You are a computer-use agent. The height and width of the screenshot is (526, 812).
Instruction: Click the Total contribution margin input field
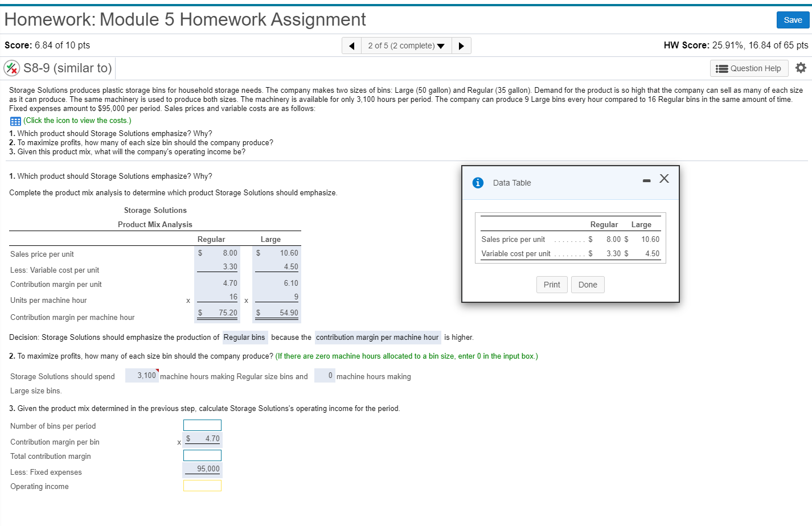point(202,455)
